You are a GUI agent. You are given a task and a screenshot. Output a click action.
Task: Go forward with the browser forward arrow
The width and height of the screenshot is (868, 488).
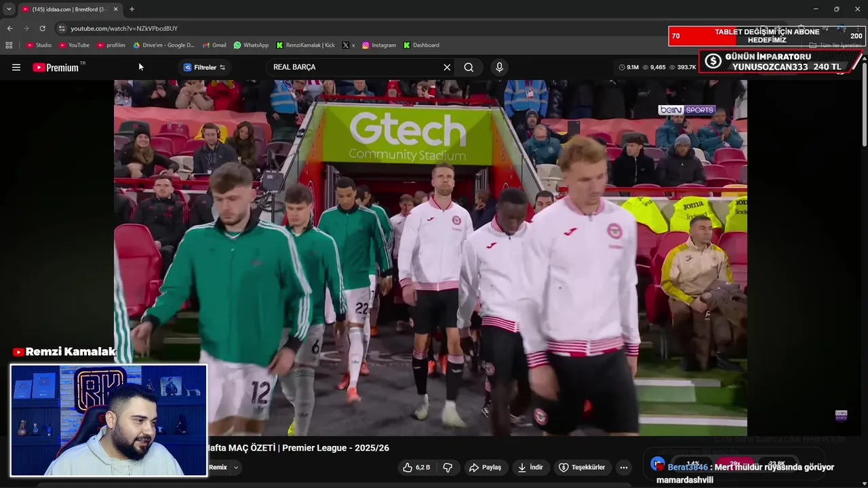[26, 28]
